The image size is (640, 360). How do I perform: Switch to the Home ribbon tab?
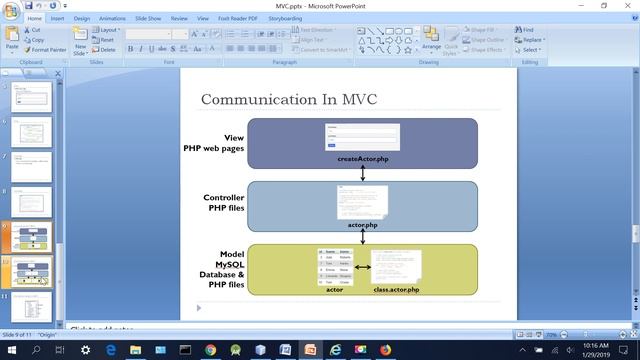pos(34,18)
